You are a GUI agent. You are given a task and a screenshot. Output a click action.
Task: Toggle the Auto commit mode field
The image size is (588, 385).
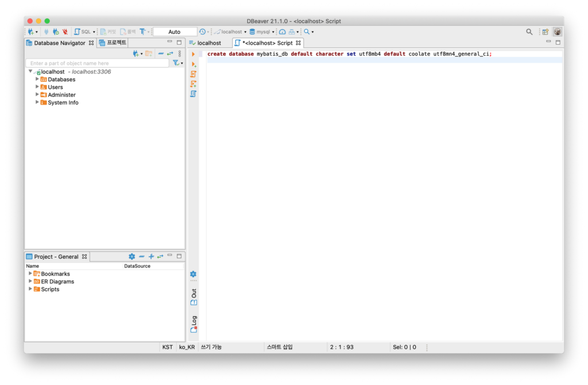(175, 32)
